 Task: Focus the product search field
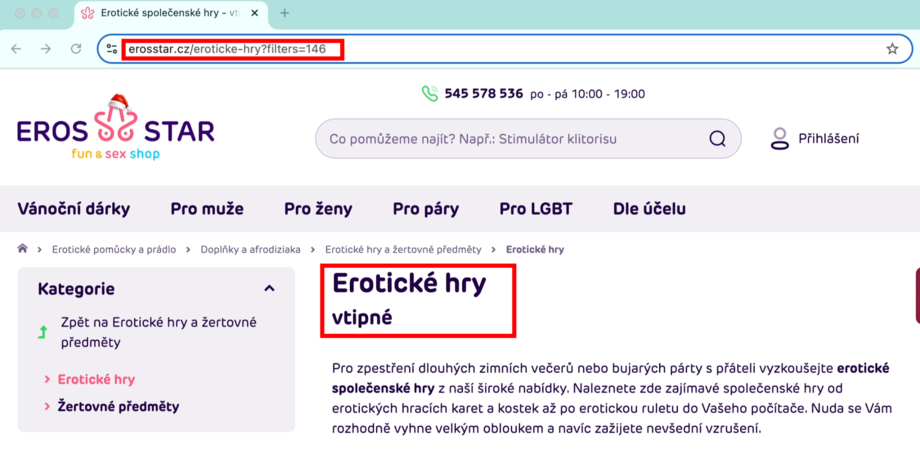(510, 139)
